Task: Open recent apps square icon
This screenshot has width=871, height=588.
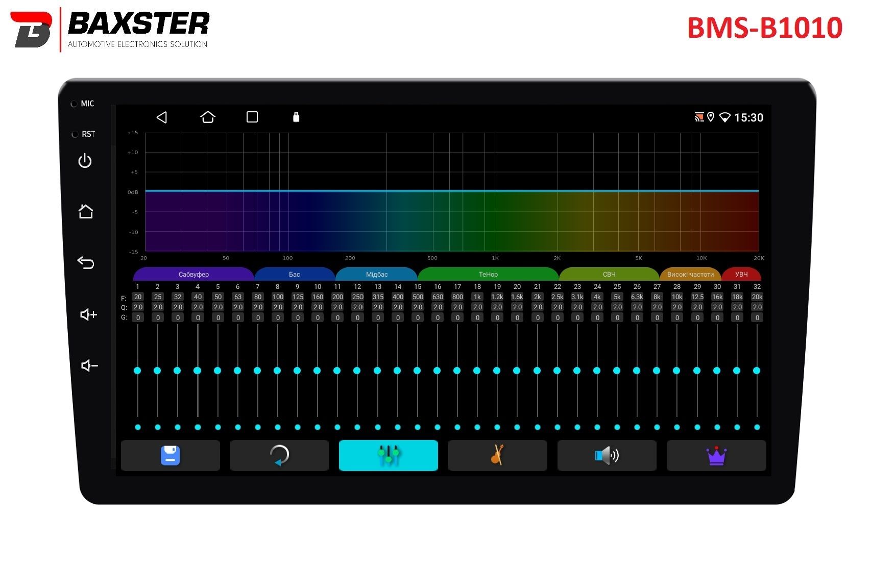Action: click(x=252, y=117)
